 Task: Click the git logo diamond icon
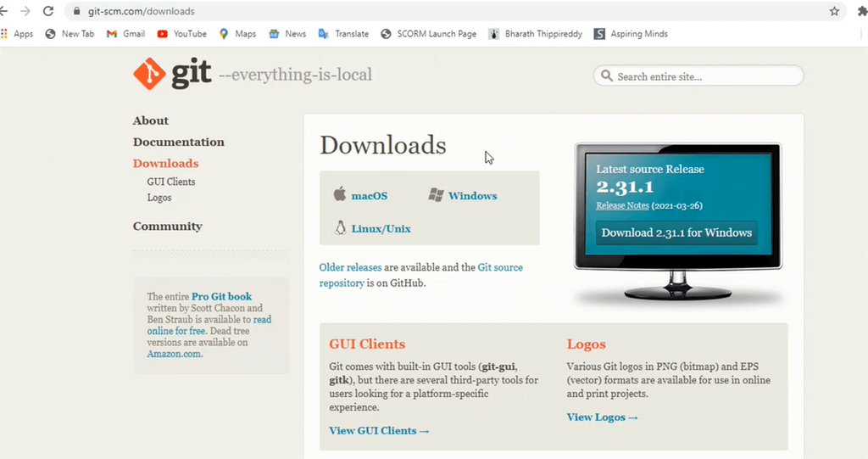149,74
